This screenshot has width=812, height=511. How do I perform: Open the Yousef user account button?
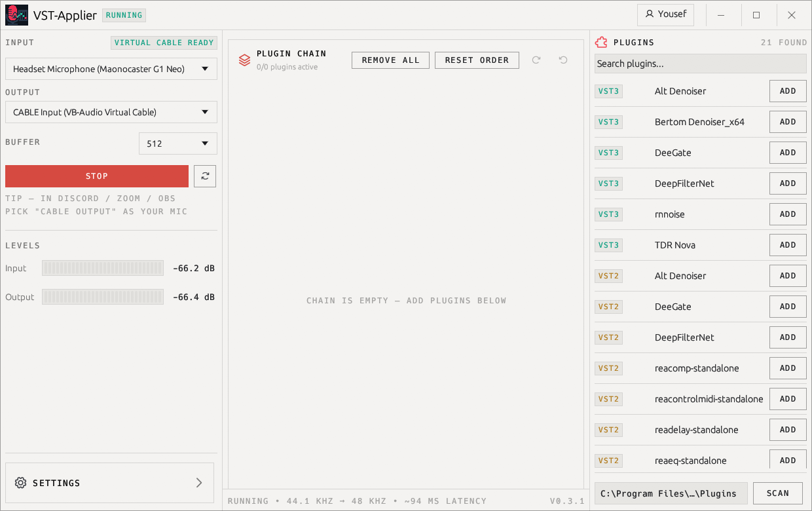point(665,14)
